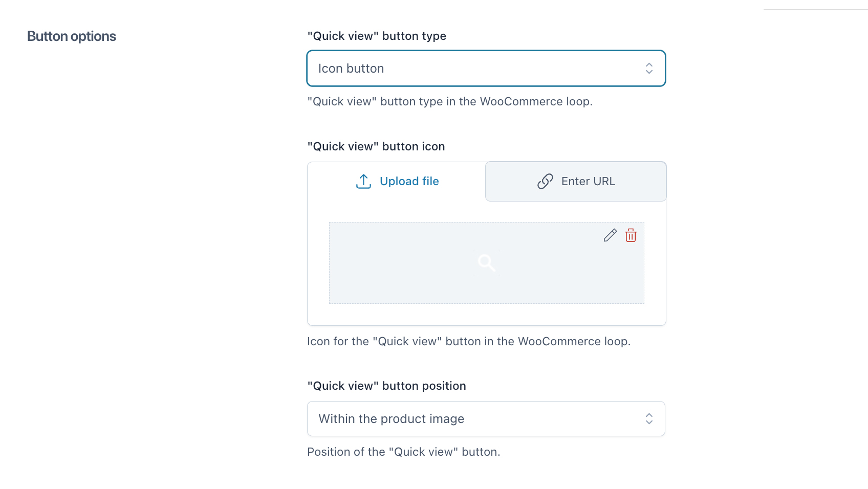The width and height of the screenshot is (868, 489).
Task: Click the "Position of the Quick view button" help text
Action: point(403,452)
